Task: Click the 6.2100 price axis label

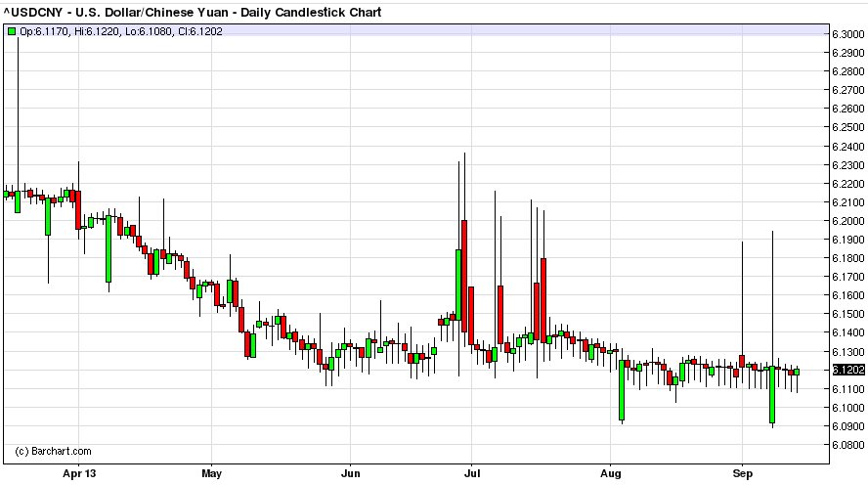Action: (848, 202)
